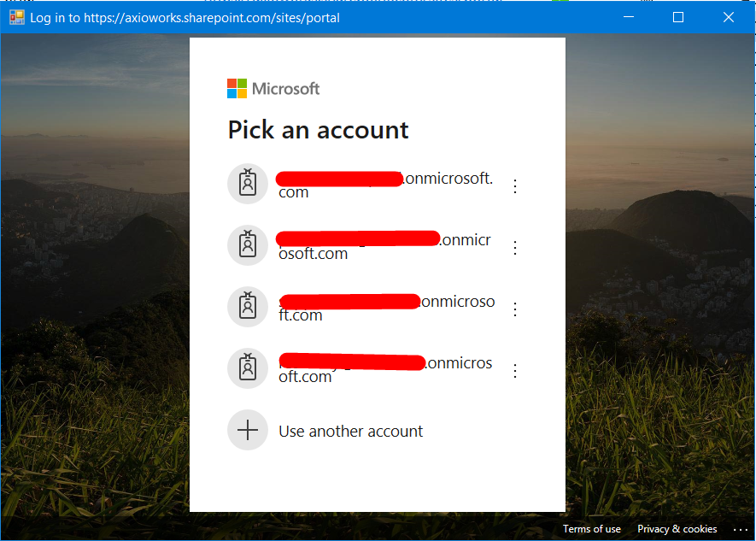Open three-dot menu for the second account
This screenshot has height=541, width=756.
(x=515, y=248)
